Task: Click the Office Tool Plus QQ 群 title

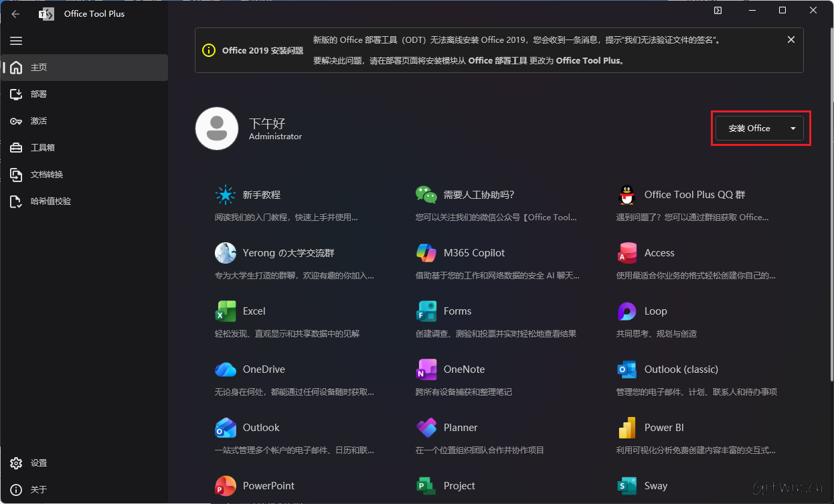Action: click(695, 195)
